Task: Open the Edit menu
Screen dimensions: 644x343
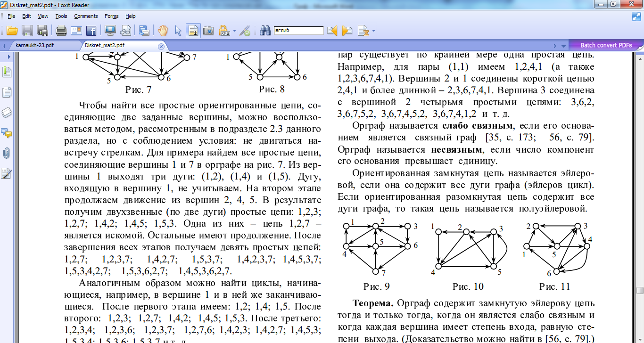Action: 26,16
